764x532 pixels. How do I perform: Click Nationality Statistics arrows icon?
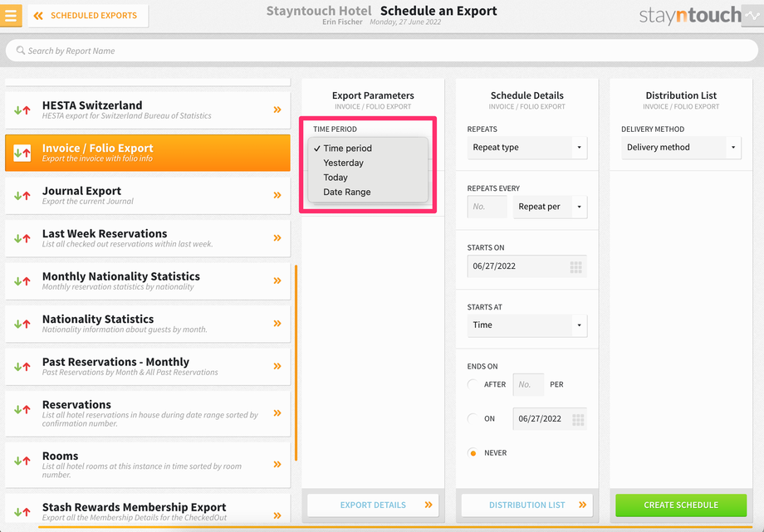click(22, 324)
